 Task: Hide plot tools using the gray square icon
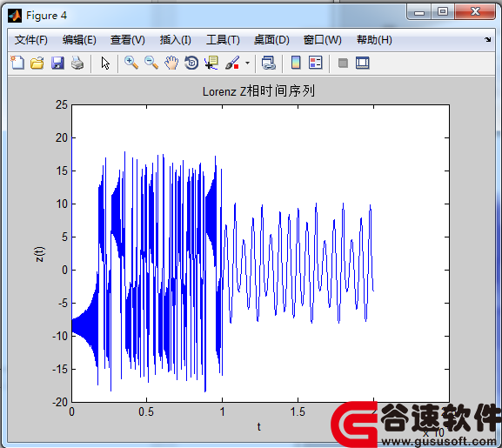pyautogui.click(x=343, y=63)
